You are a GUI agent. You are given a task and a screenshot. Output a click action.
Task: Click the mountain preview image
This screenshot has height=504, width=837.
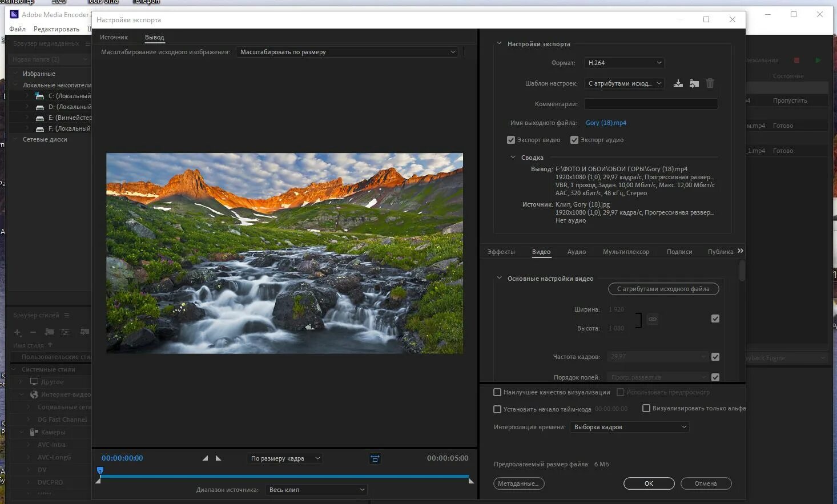pos(284,253)
